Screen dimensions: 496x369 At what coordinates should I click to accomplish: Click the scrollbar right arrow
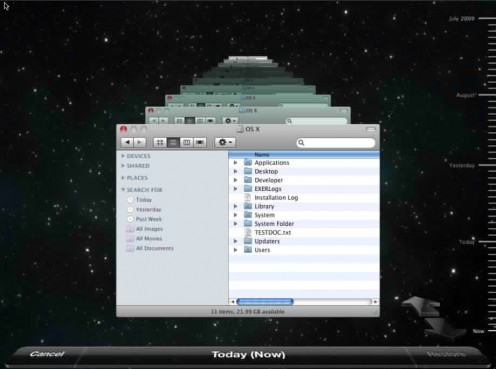coord(376,302)
